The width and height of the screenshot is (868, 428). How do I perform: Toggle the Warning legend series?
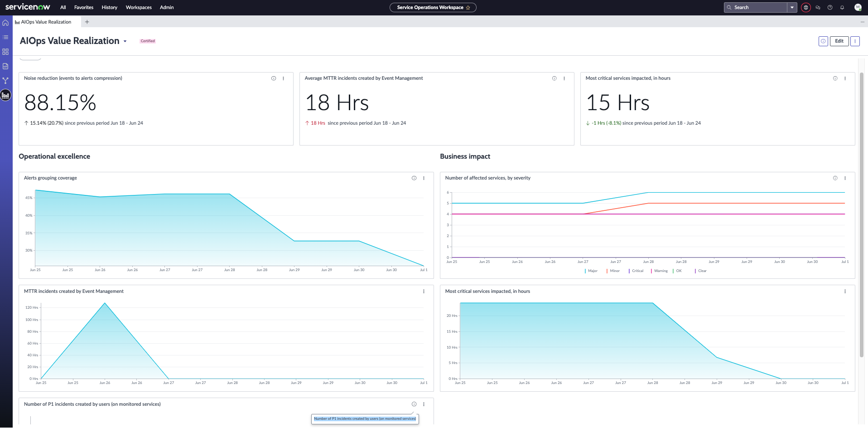[659, 271]
